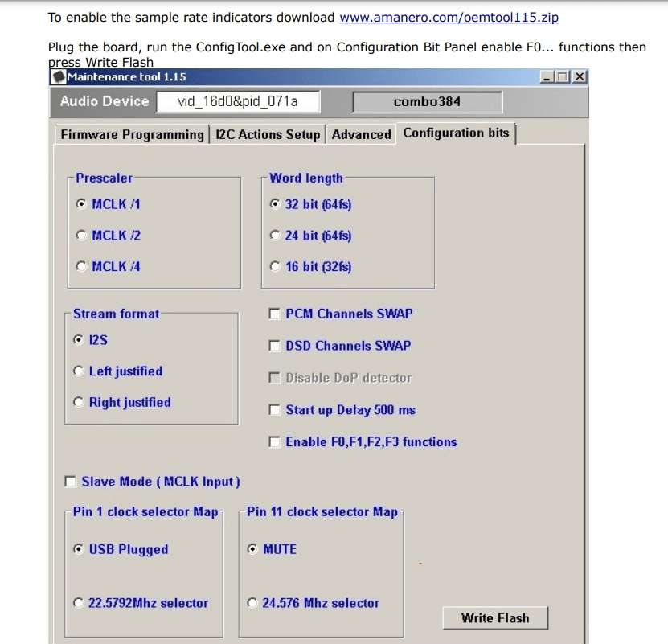Viewport: 668px width, 644px height.
Task: Choose 24 bit (64fs) word length
Action: tap(311, 236)
